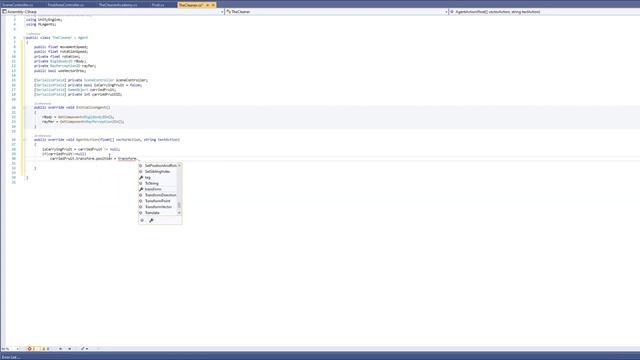Screen dimensions: 640x360
Task: Click the autocomplete list scroll up arrow
Action: click(x=179, y=165)
